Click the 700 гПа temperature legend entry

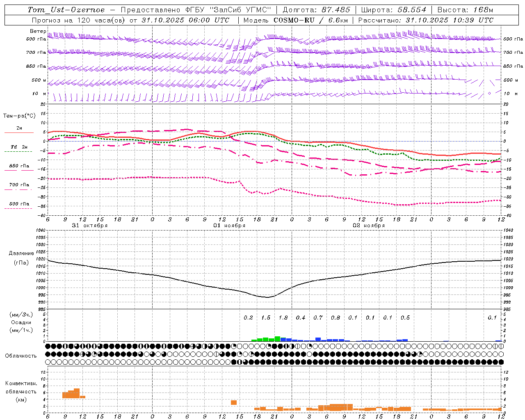[x=19, y=185]
